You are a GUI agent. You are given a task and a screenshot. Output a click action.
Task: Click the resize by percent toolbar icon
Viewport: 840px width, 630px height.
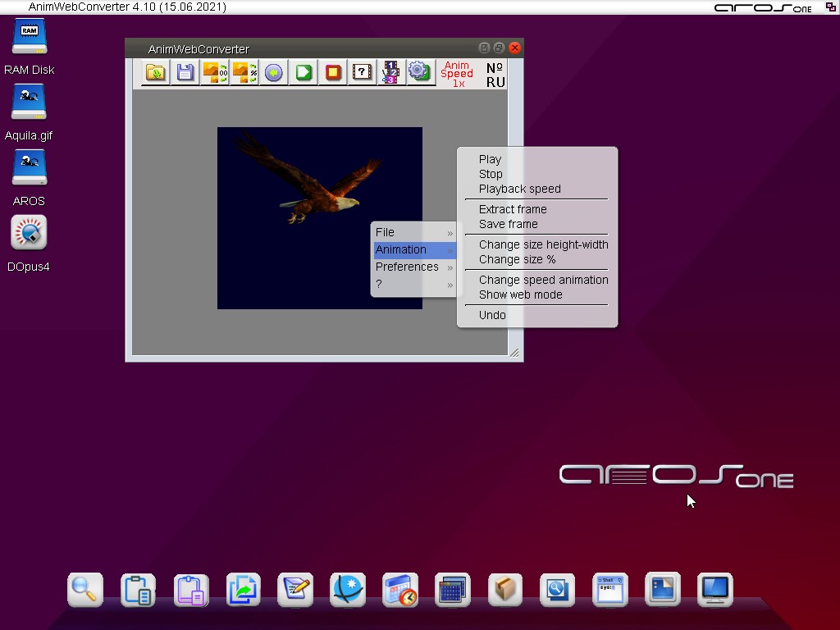244,72
